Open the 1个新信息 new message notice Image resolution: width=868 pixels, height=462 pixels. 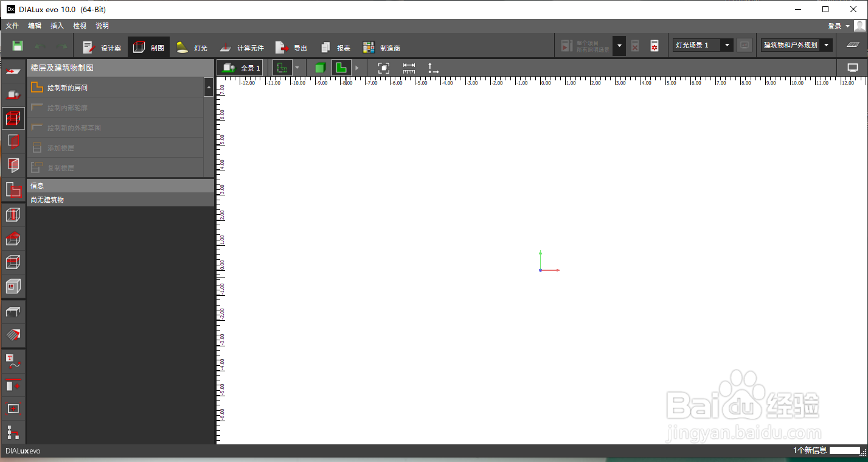tap(810, 450)
